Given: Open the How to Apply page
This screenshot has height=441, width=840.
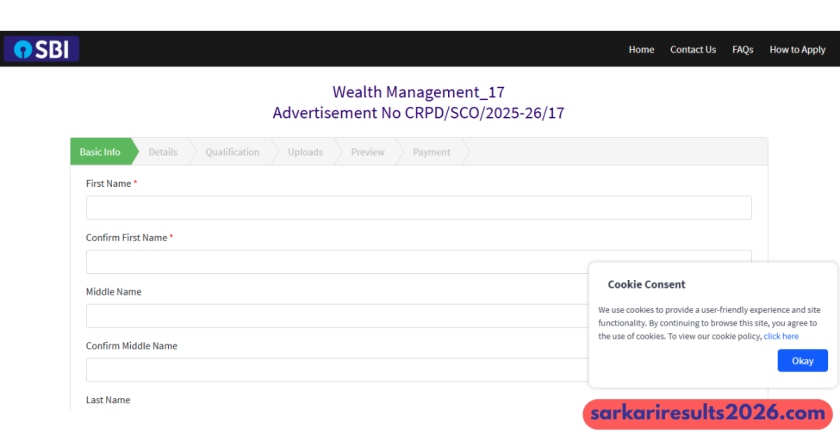Looking at the screenshot, I should 797,50.
